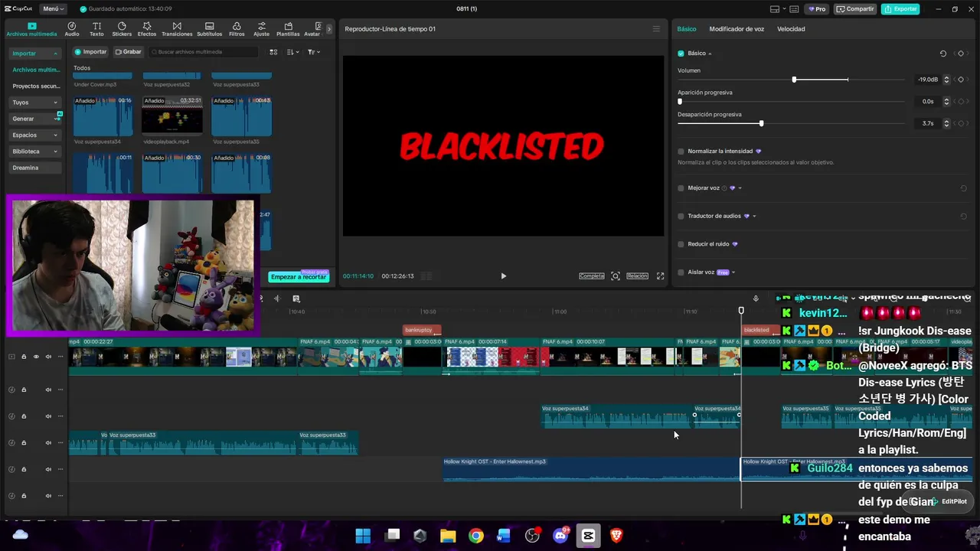Play the timeline preview
980x551 pixels.
click(503, 276)
